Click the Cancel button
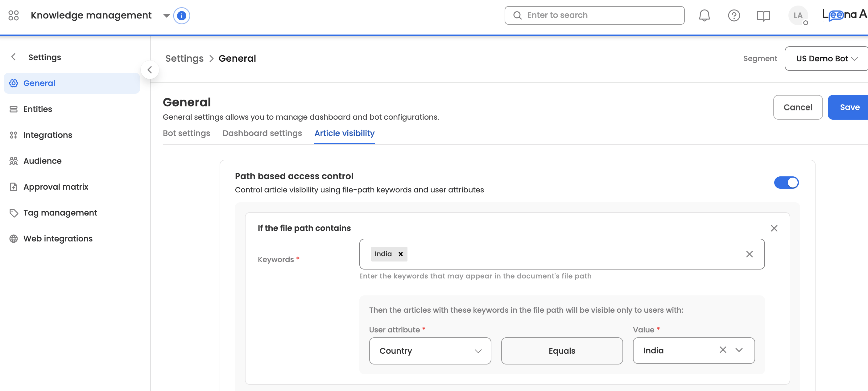868x391 pixels. [x=798, y=107]
